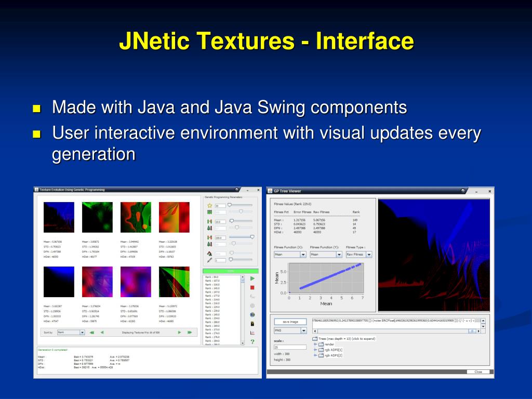Click the slider in the pencil icon row

(x=241, y=260)
